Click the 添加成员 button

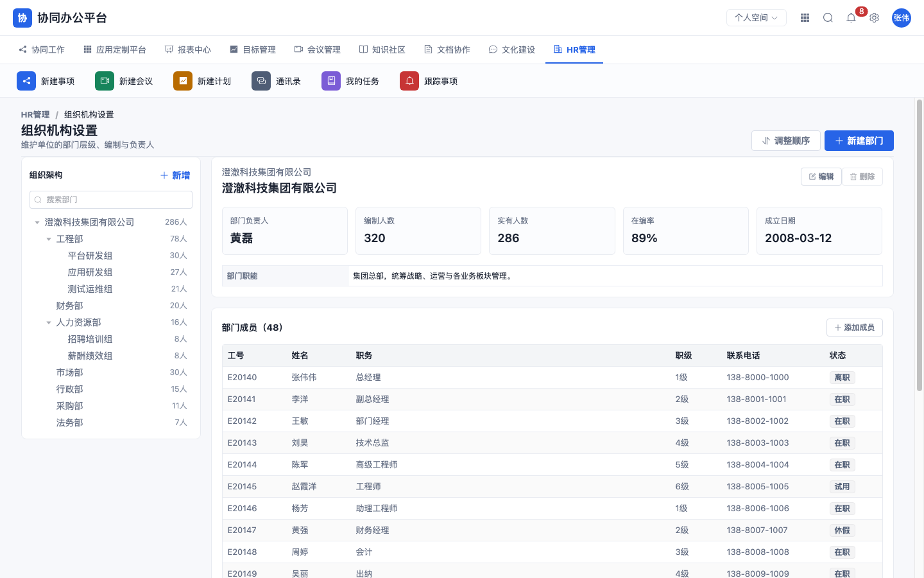coord(855,328)
